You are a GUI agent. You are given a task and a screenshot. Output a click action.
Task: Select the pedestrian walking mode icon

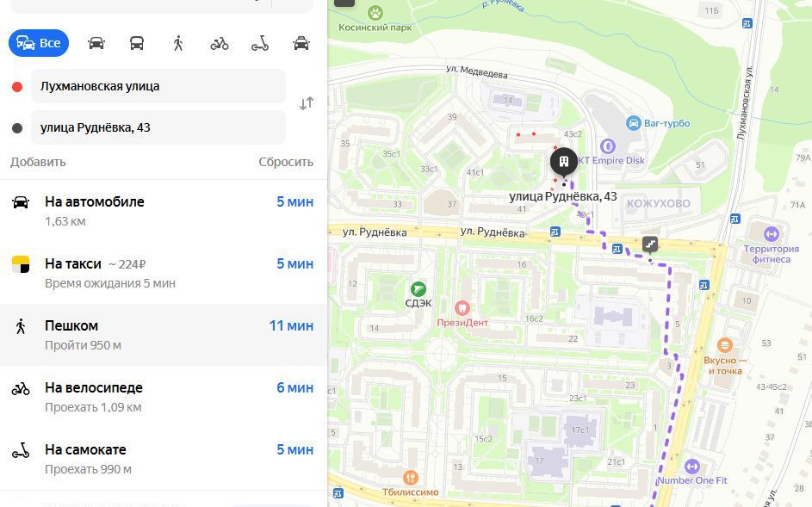pos(178,43)
